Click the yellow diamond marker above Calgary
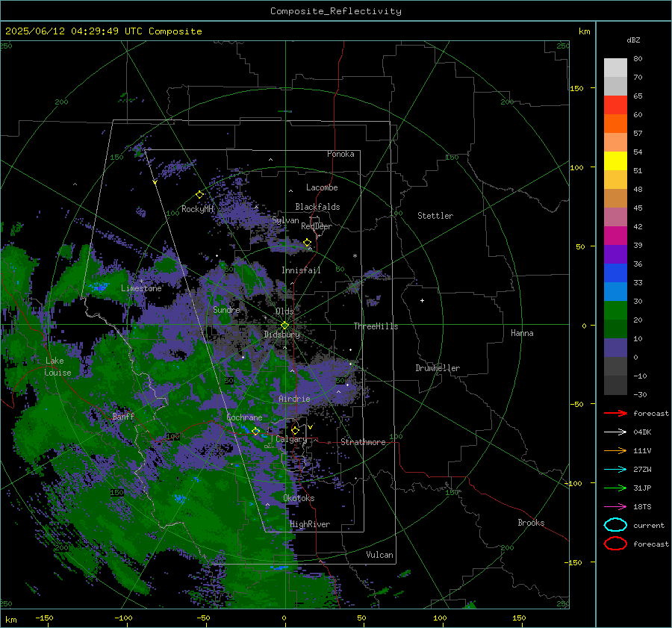The height and width of the screenshot is (628, 672). click(295, 430)
